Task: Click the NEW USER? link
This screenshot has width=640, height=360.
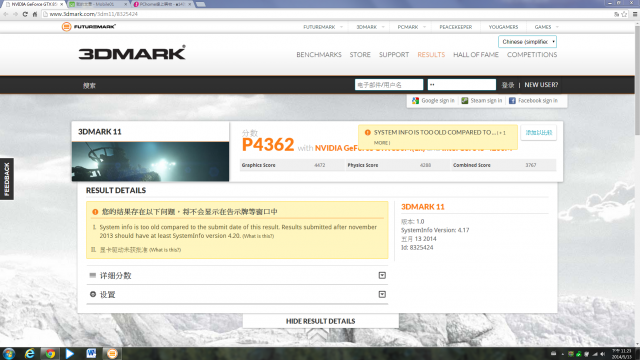Action: [x=541, y=85]
